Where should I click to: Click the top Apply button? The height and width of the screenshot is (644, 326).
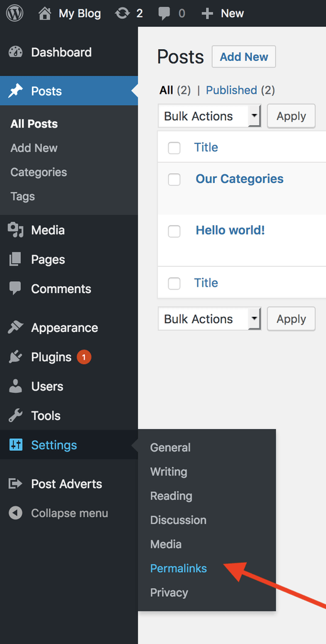point(291,116)
